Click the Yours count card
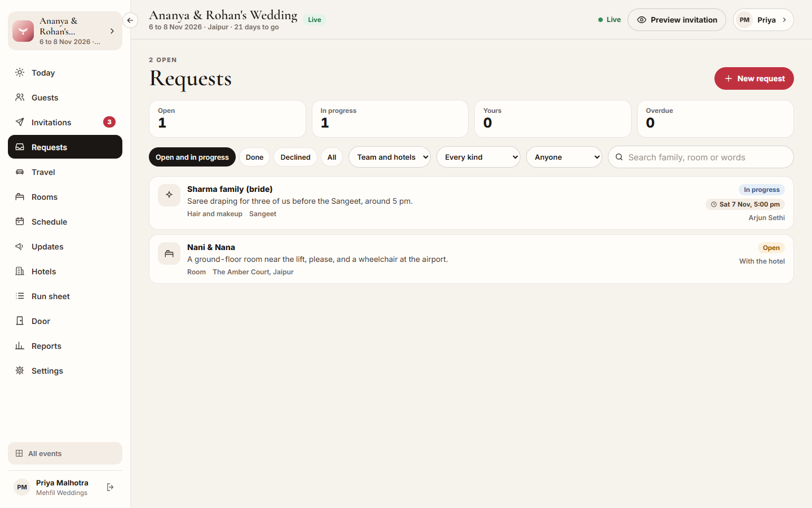 click(x=553, y=119)
